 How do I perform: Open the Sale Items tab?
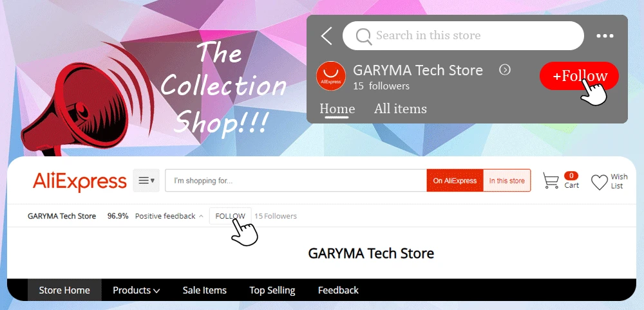click(205, 290)
